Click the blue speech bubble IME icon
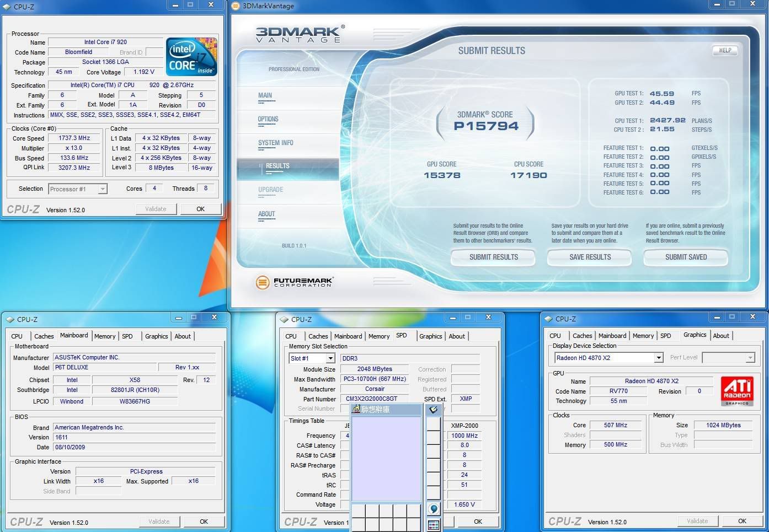 (x=434, y=509)
